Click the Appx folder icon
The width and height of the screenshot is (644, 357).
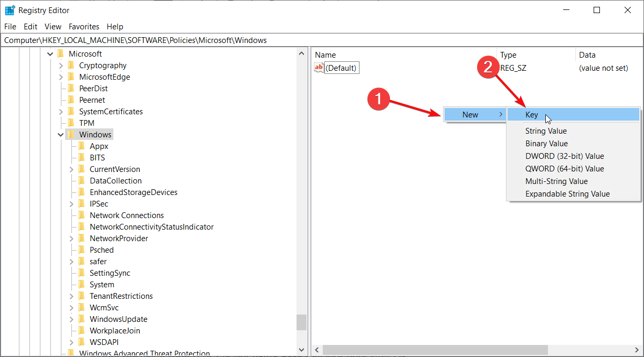[x=81, y=146]
